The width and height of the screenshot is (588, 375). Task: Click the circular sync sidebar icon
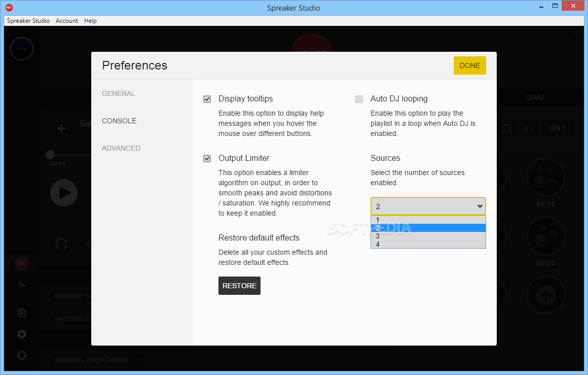22,355
